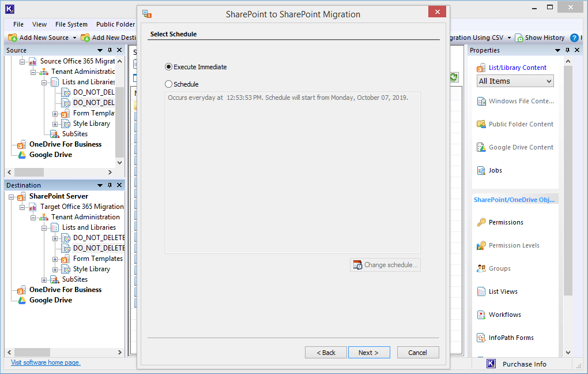Image resolution: width=588 pixels, height=374 pixels.
Task: Click the Windows File Content icon
Action: (481, 102)
